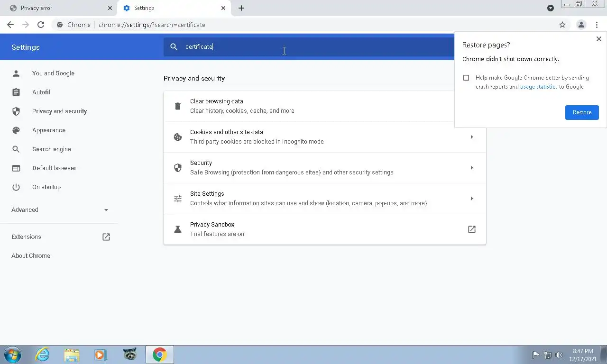
Task: Open the raccoon app taskbar icon
Action: pyautogui.click(x=129, y=355)
